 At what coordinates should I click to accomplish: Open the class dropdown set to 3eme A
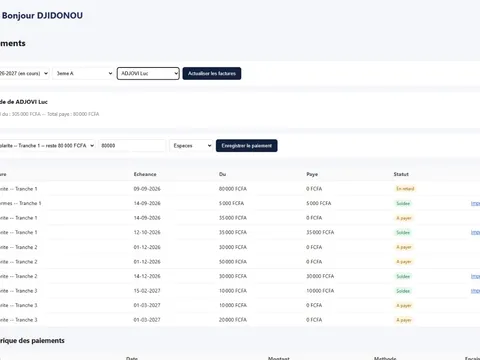pyautogui.click(x=83, y=73)
